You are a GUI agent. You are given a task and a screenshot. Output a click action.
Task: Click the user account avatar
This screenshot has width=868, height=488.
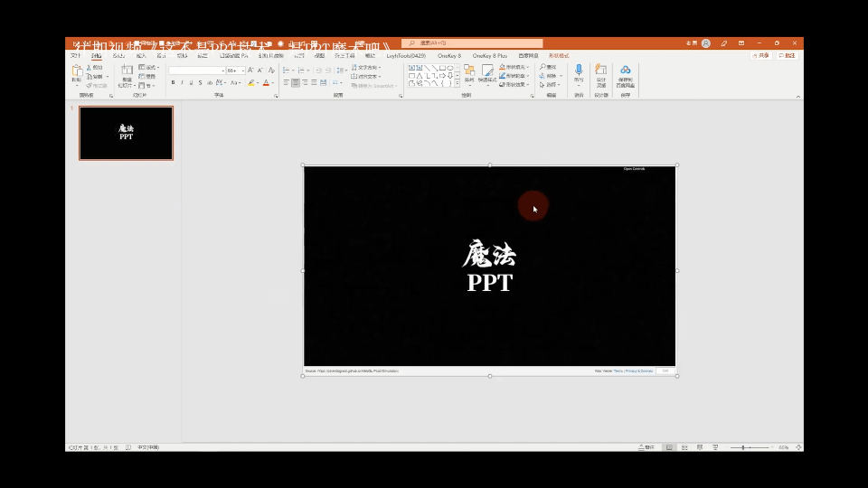coord(706,43)
